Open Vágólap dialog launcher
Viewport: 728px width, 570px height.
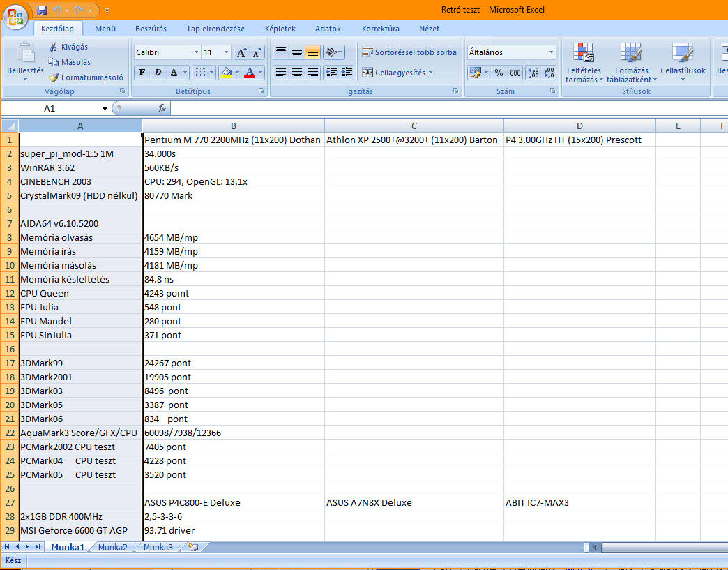coord(123,91)
